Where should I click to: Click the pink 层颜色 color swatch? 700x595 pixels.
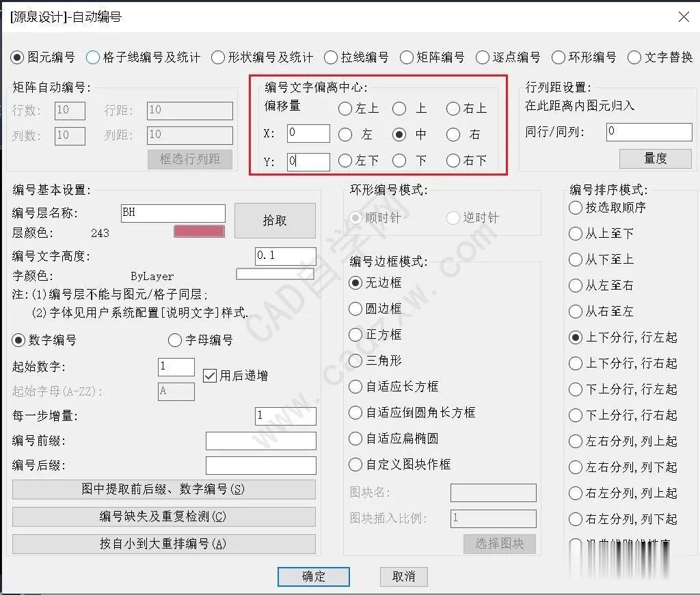pos(199,231)
